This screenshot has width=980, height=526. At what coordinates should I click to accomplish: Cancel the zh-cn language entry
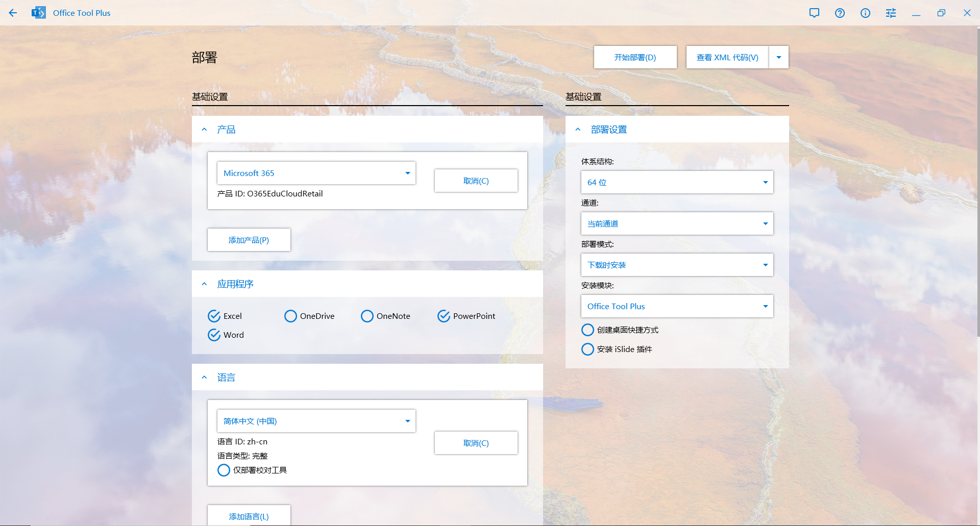[476, 443]
